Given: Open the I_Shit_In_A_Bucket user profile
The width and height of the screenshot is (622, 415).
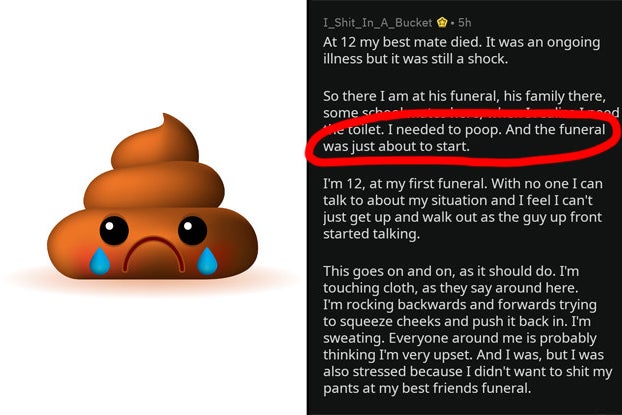Looking at the screenshot, I should (377, 23).
